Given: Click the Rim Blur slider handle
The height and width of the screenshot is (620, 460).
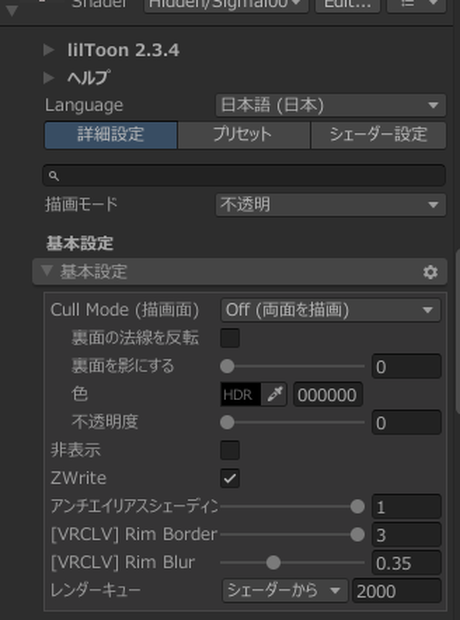Looking at the screenshot, I should click(273, 562).
